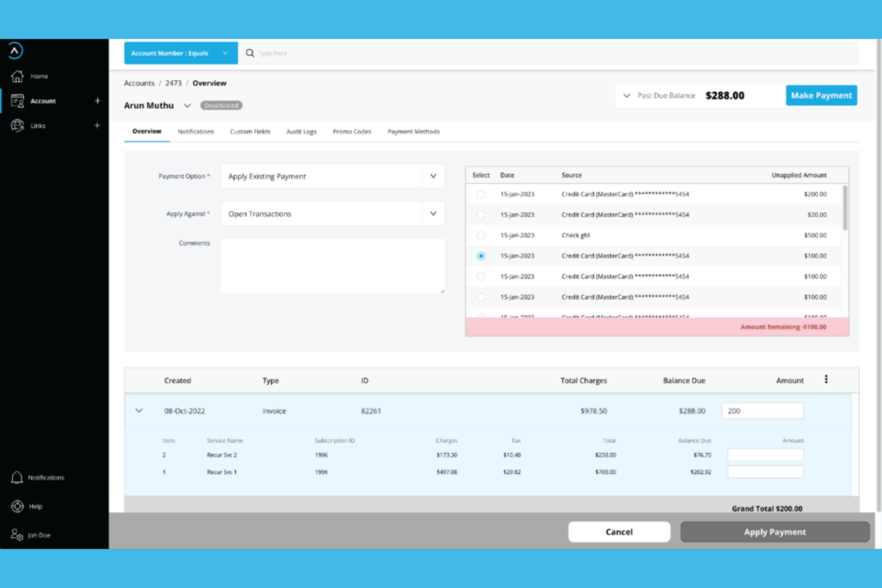Open the Apply Against dropdown
The image size is (882, 588).
coord(333,214)
